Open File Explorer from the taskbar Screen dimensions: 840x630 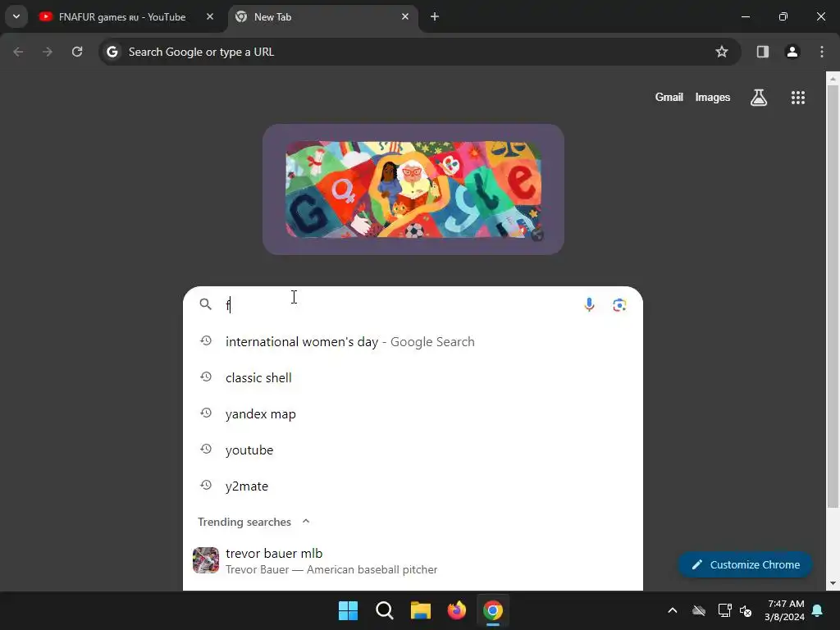click(x=421, y=610)
